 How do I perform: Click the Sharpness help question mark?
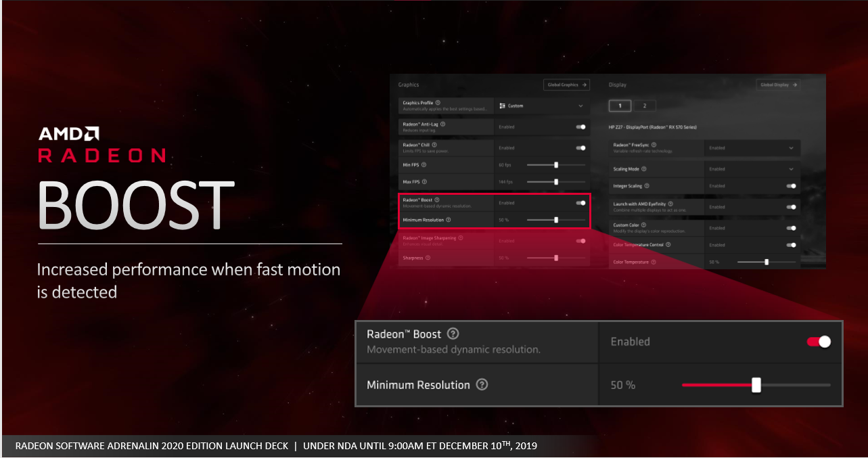coord(428,258)
